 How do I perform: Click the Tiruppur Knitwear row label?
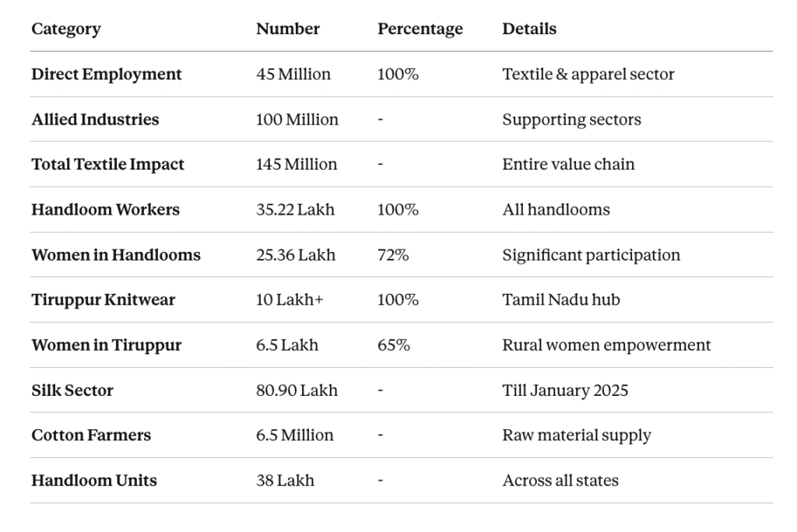point(104,300)
